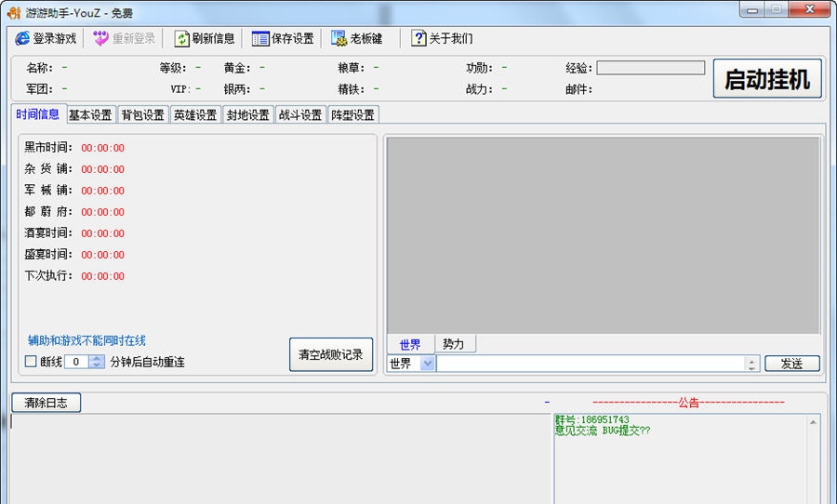Click the 公告 header text
Screen dimensions: 837x504
pyautogui.click(x=688, y=403)
